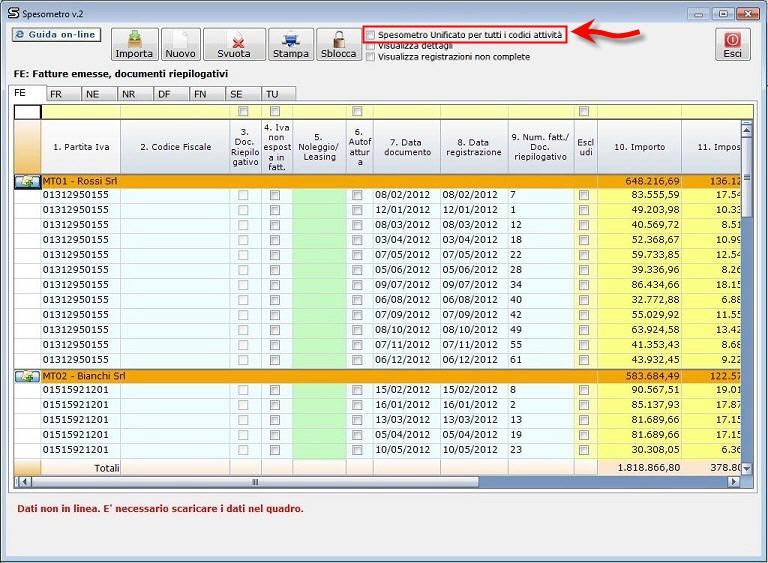Check Escludi for Bianchi invoice 8
Viewport: 768px width, 563px height.
(584, 390)
